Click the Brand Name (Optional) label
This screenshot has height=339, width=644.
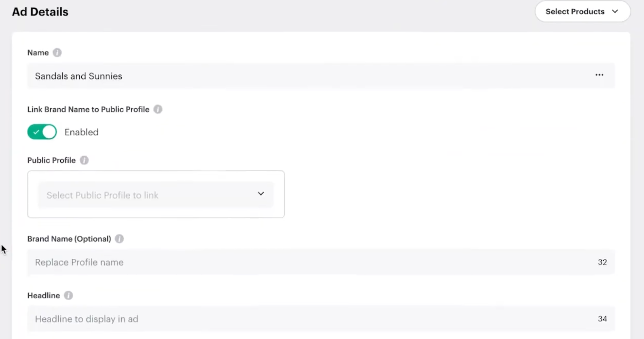tap(69, 239)
